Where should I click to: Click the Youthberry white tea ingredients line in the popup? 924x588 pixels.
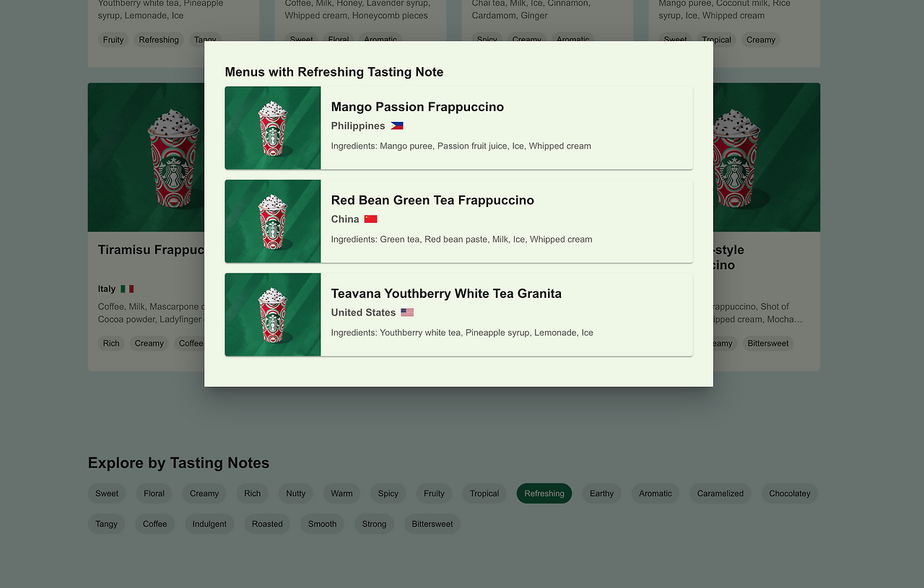click(x=462, y=333)
